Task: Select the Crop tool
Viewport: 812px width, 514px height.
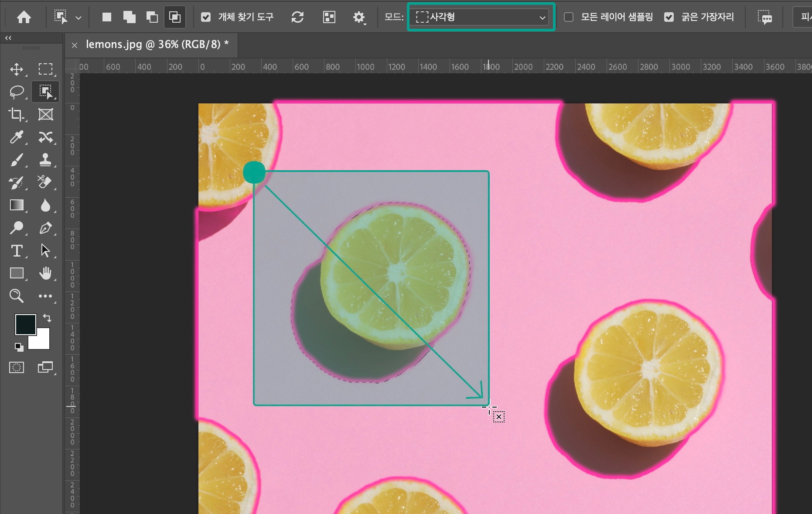Action: tap(17, 114)
